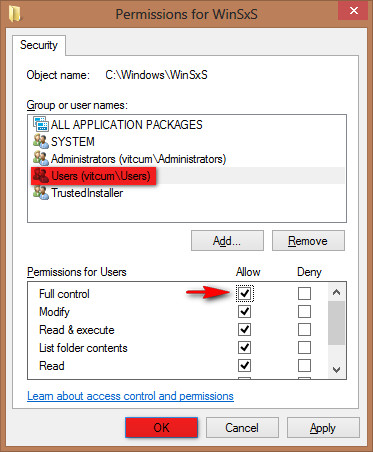Check the Deny box for Read permission
This screenshot has height=452, width=373.
point(304,366)
